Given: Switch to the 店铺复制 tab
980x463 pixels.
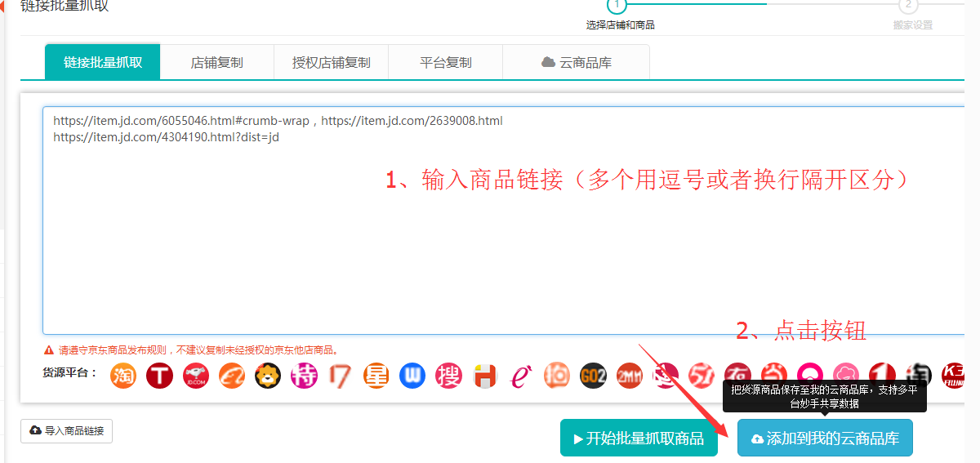Looking at the screenshot, I should click(216, 62).
